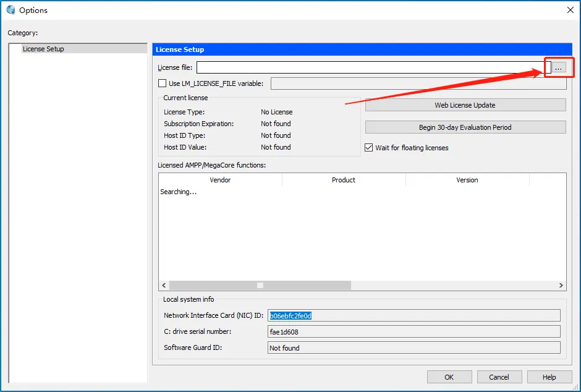Click the Product column header
581x392 pixels.
coord(344,180)
